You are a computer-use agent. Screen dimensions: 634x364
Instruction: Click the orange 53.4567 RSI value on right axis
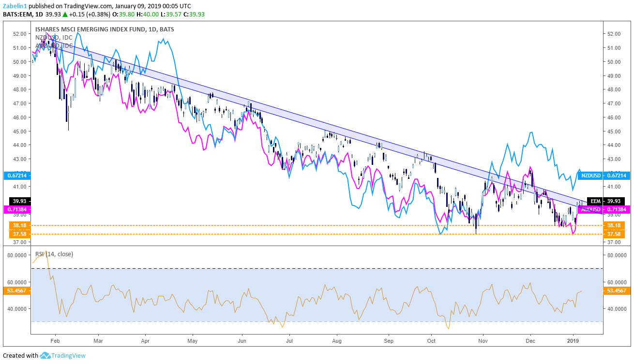tap(617, 291)
